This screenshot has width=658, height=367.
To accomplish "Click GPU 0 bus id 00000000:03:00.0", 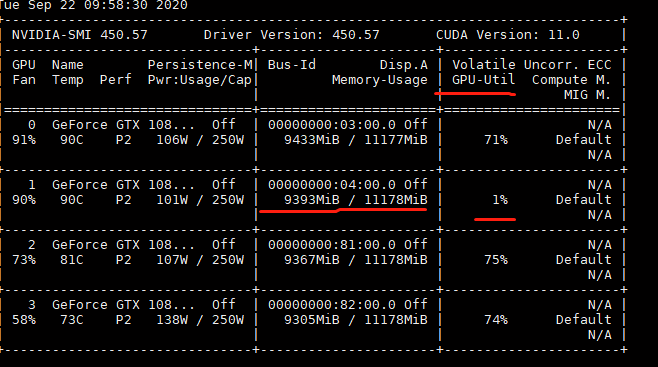I will pos(332,125).
